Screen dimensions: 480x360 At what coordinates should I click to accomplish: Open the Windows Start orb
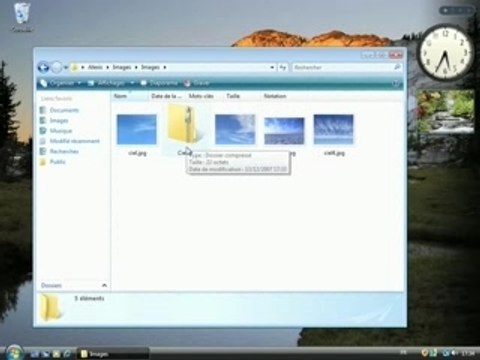point(14,353)
